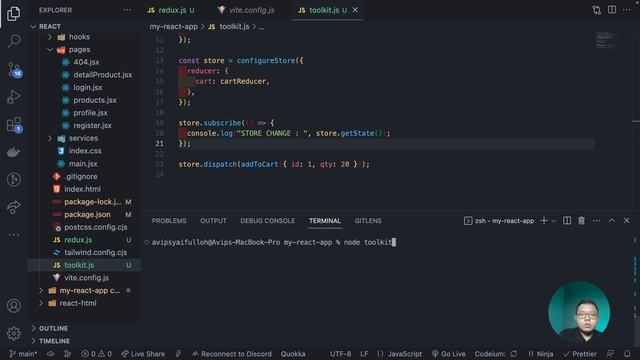The width and height of the screenshot is (640, 360).
Task: Maximize the panel with up chevron
Action: click(x=612, y=220)
